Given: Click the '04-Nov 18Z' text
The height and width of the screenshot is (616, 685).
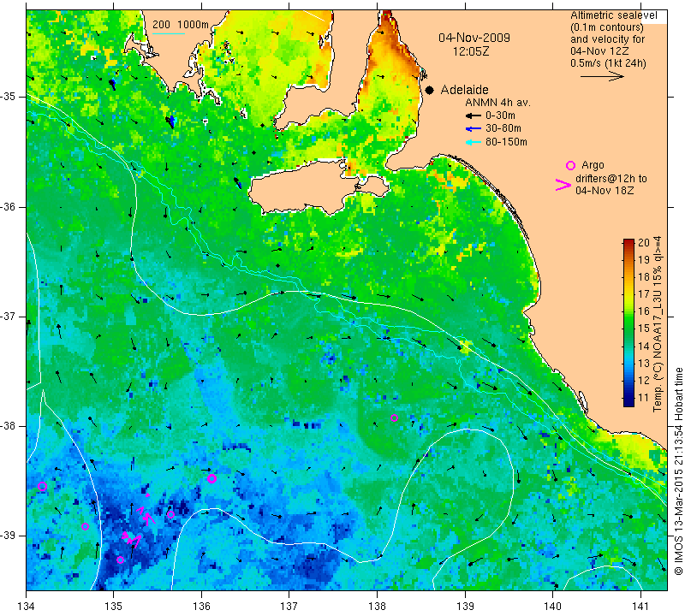Looking at the screenshot, I should tap(605, 190).
